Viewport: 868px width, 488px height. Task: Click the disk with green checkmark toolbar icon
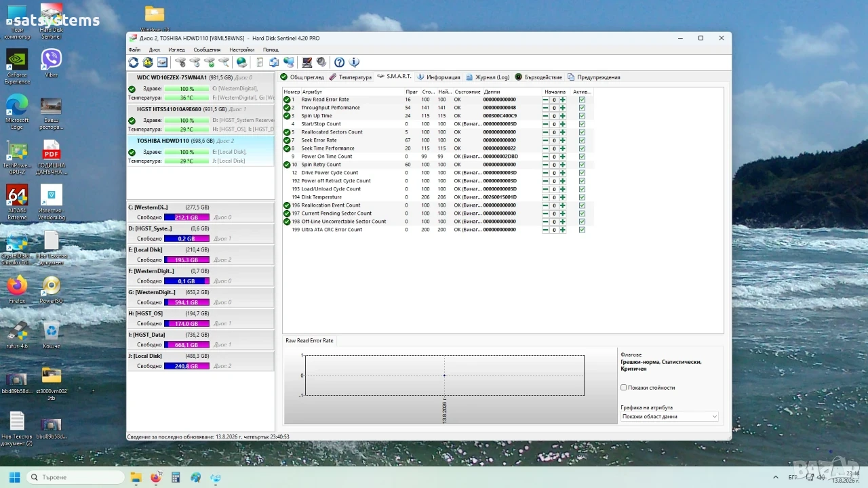(210, 62)
